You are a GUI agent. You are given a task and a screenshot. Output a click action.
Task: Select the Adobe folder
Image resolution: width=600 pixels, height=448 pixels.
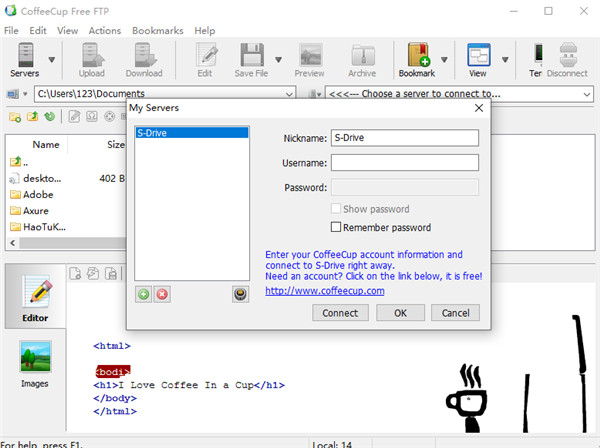point(31,195)
